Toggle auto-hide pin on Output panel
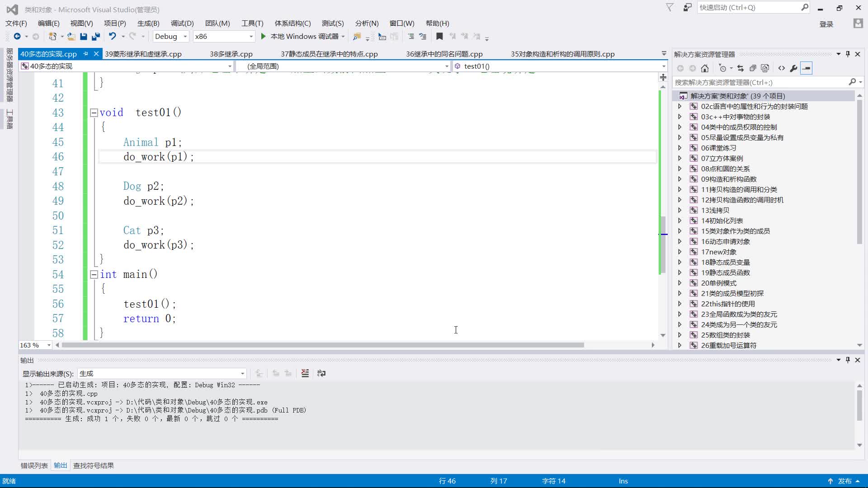 pos(848,360)
